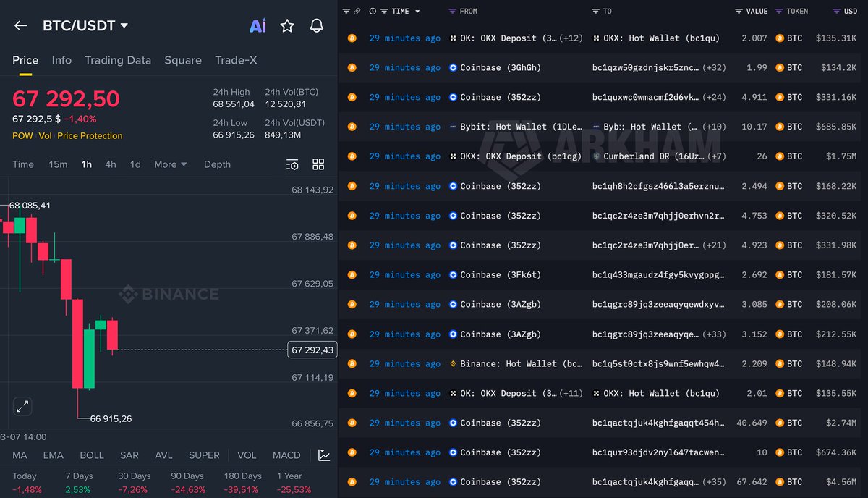Viewport: 868px width, 498px height.
Task: Open Binance: Hot Wallet sender link
Action: [x=521, y=364]
